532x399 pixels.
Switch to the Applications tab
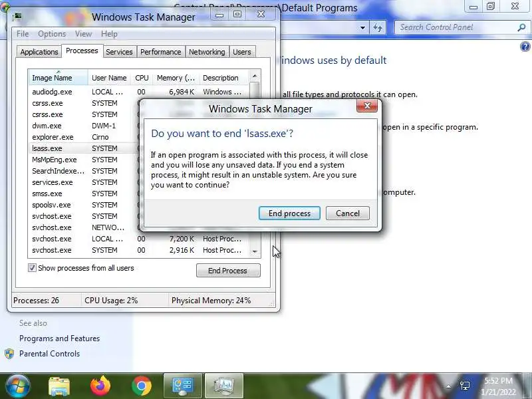point(39,52)
